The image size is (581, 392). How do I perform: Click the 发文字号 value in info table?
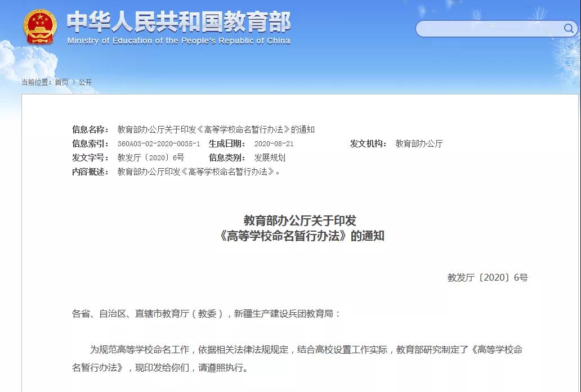[150, 158]
